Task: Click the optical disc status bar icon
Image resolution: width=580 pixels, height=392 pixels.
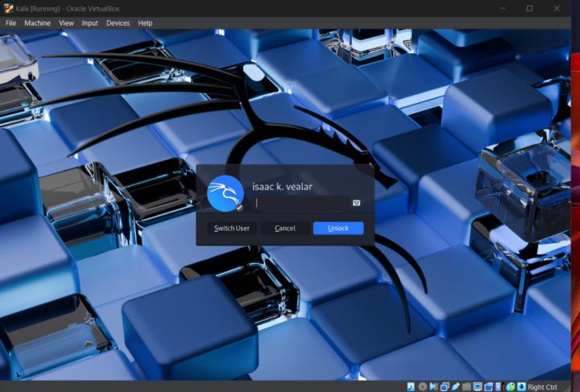Action: [x=422, y=387]
